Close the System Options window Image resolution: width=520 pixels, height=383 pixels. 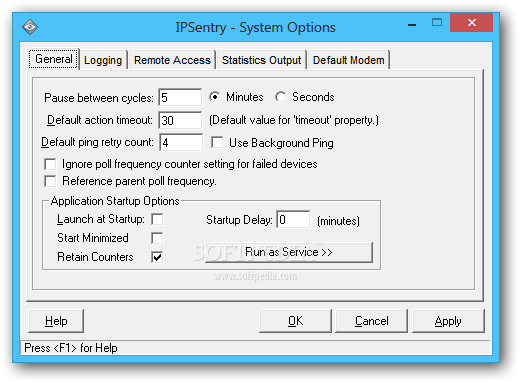point(471,23)
